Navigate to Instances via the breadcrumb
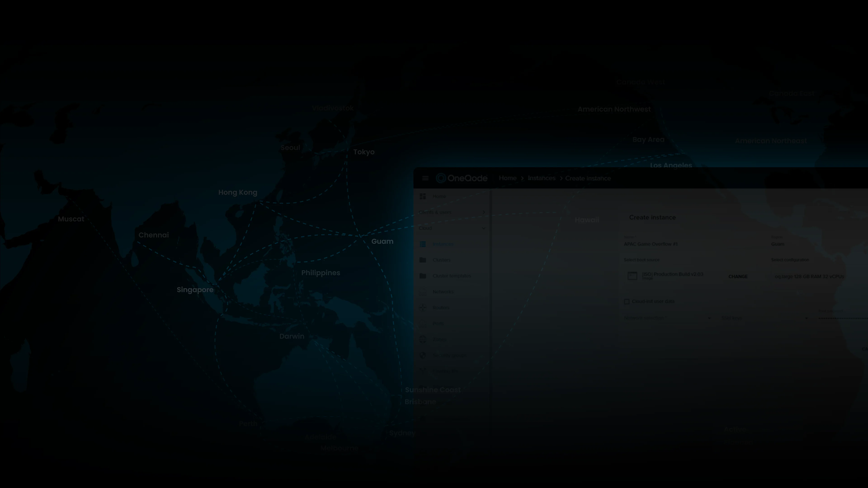 [x=541, y=178]
